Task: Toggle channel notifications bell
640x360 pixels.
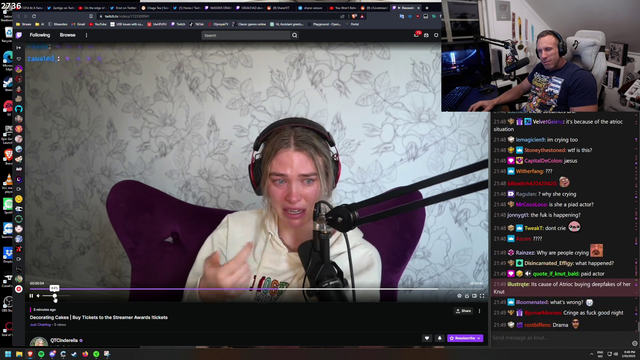Action: (x=440, y=338)
